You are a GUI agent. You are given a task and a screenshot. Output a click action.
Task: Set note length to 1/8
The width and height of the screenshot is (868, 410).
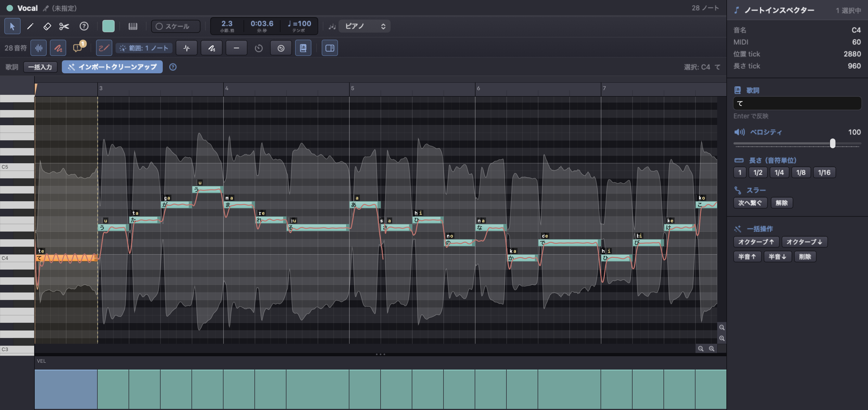801,173
